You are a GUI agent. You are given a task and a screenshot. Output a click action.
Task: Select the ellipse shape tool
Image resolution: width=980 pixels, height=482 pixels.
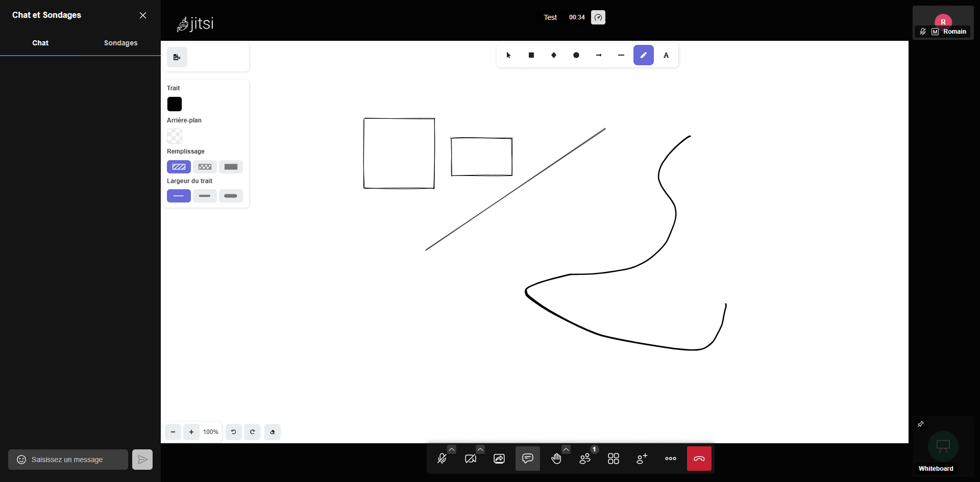pyautogui.click(x=576, y=55)
